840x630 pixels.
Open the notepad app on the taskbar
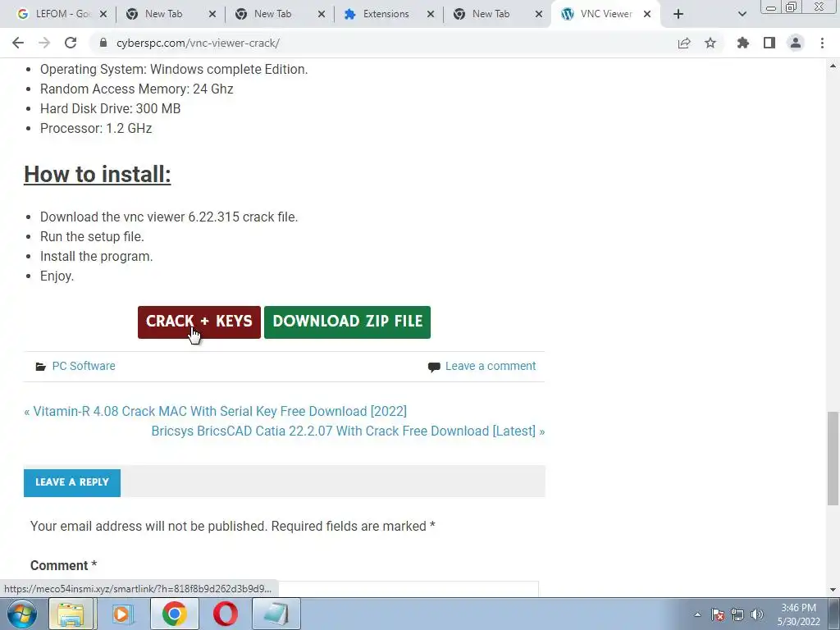click(276, 614)
